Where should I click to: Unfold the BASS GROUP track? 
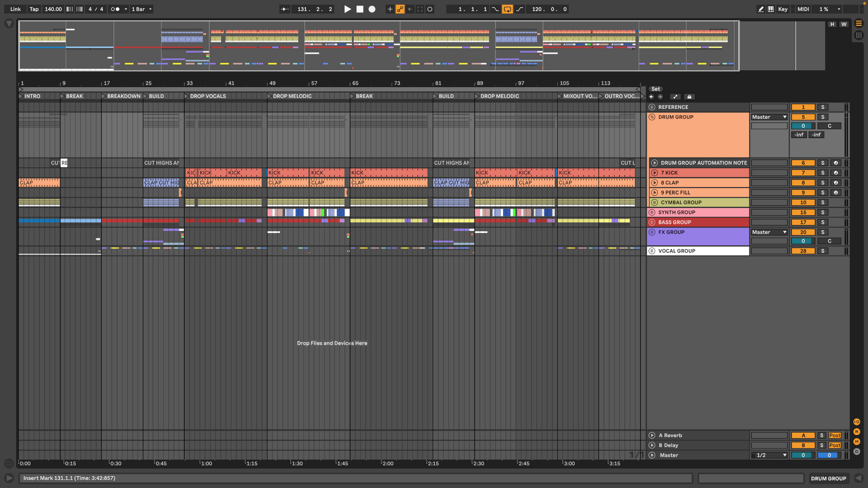[652, 222]
